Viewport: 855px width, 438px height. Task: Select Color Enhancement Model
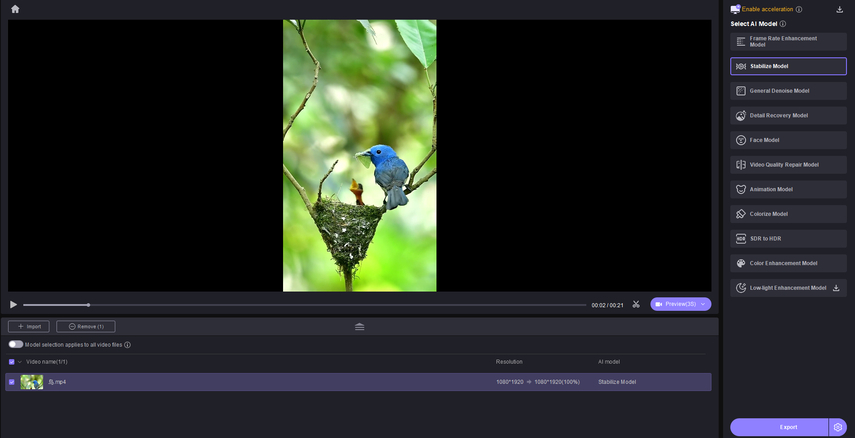[x=788, y=263]
